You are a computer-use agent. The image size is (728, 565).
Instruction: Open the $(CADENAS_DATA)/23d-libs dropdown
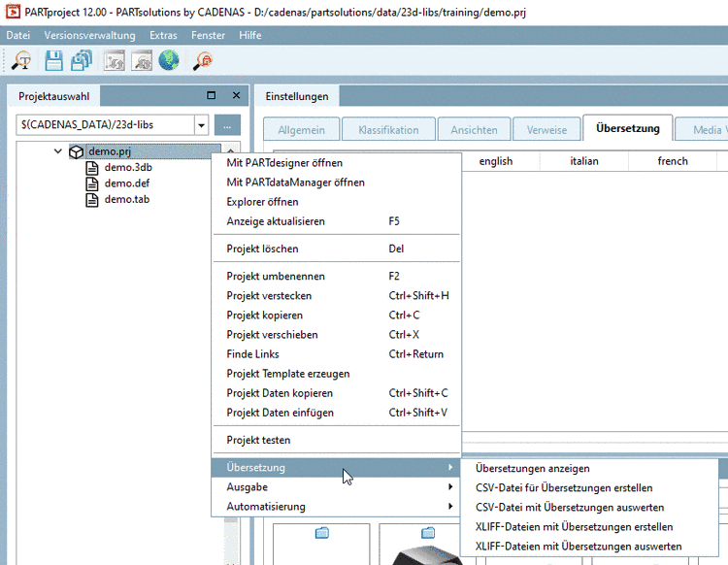pos(201,125)
